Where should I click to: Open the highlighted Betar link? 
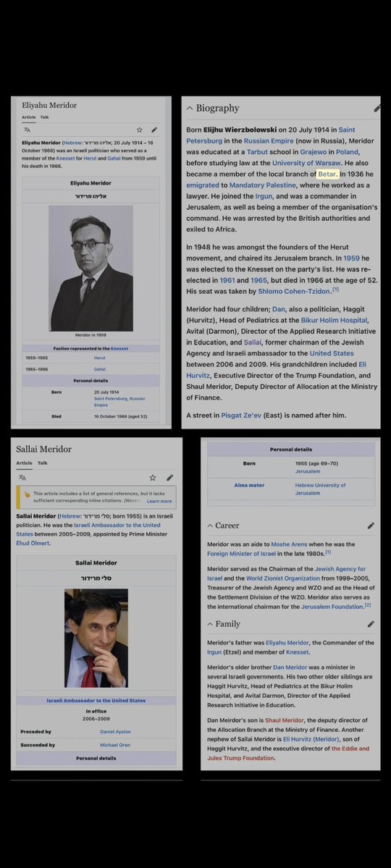coord(327,174)
